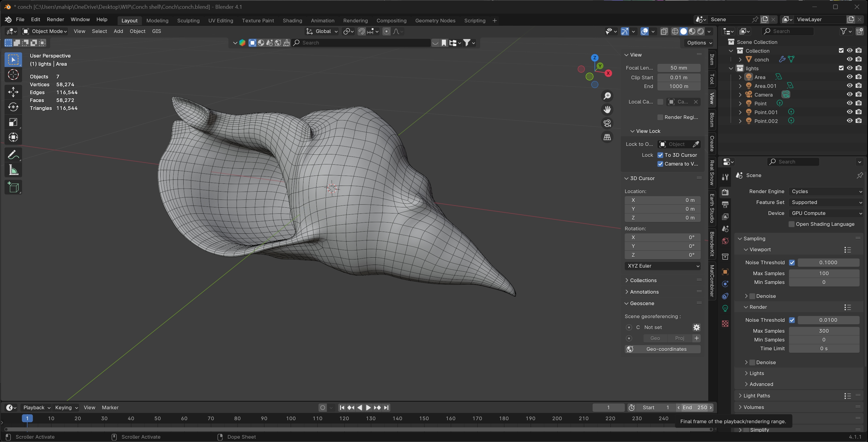This screenshot has width=868, height=442.
Task: Select the Annotate pencil tool
Action: pos(13,155)
